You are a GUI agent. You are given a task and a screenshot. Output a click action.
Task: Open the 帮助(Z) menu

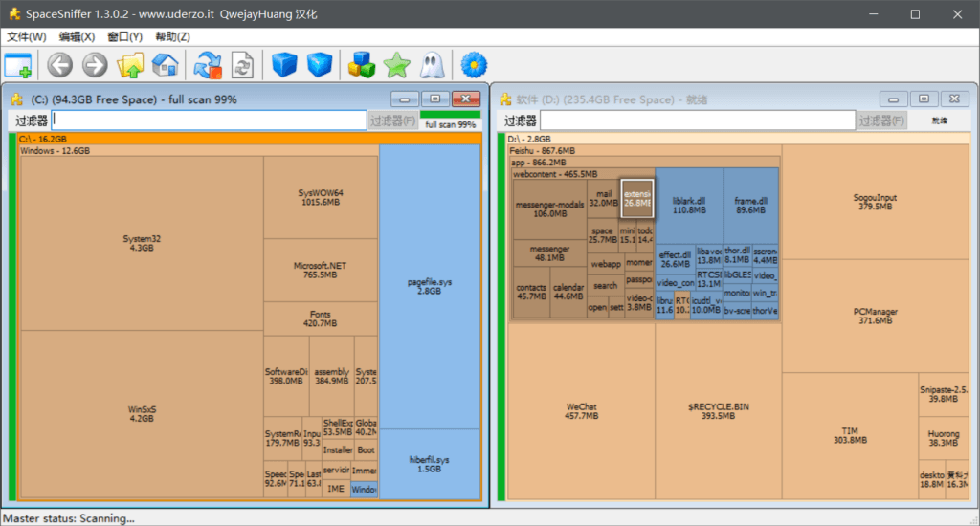[172, 37]
